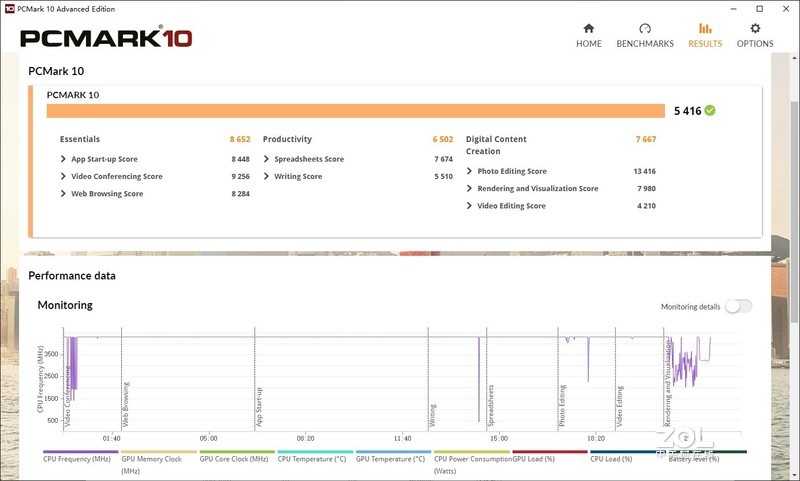This screenshot has height=481, width=800.
Task: Click the Essentials heading
Action: point(80,139)
